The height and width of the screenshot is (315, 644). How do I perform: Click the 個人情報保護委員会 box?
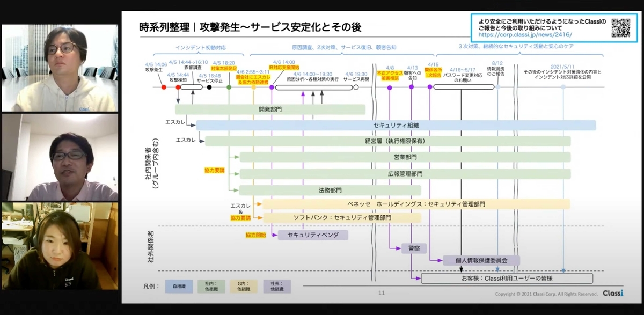pyautogui.click(x=481, y=260)
